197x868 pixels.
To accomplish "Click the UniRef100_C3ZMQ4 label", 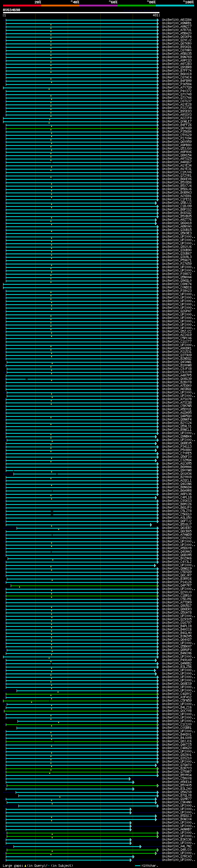I will (177, 460).
